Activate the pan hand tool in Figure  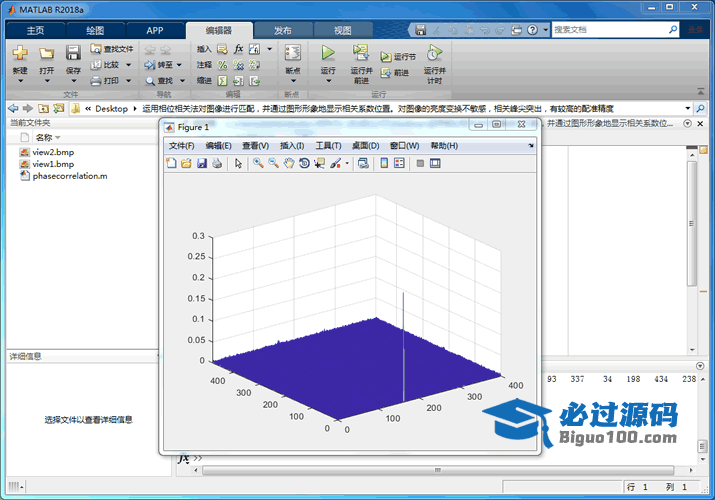pyautogui.click(x=289, y=163)
